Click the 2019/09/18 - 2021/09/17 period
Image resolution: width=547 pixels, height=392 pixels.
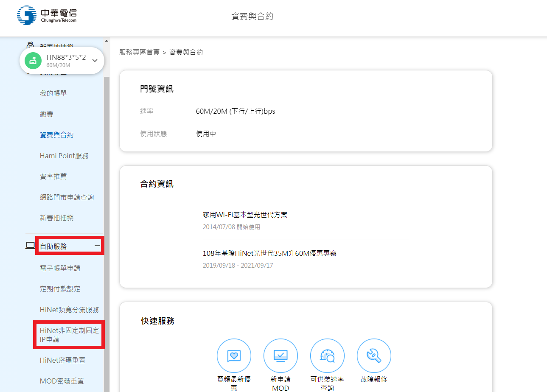click(238, 266)
